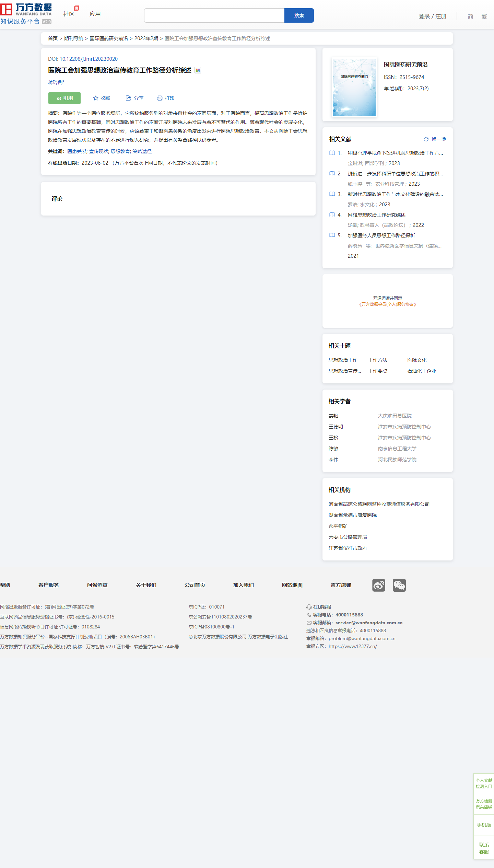Click 手机版 floating button
Viewport: 494px width, 868px height.
pos(484,825)
